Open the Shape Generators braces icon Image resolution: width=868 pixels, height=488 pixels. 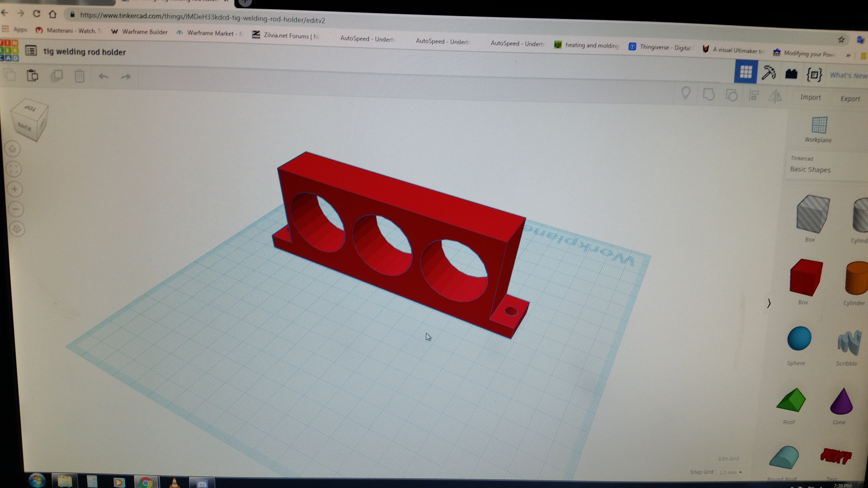814,74
